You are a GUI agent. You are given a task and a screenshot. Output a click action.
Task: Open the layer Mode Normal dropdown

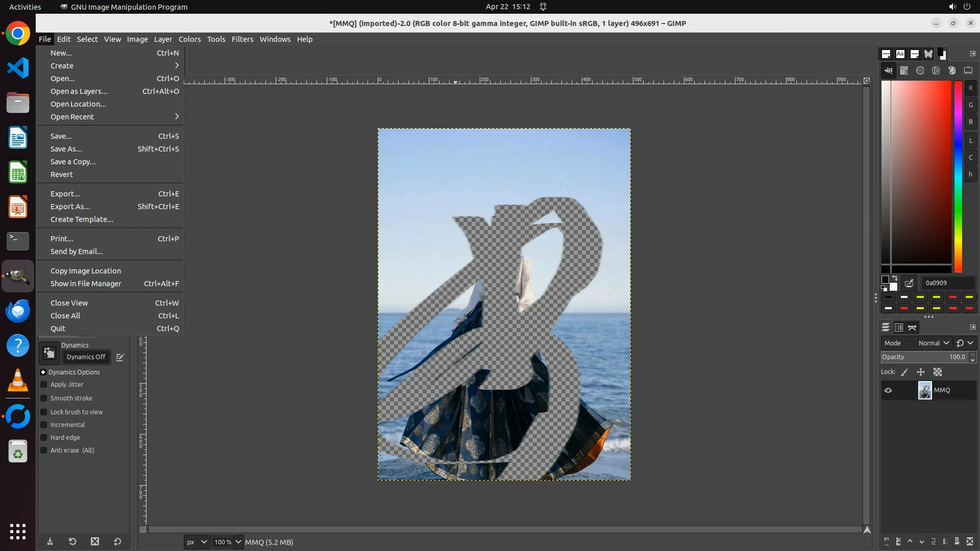coord(933,343)
